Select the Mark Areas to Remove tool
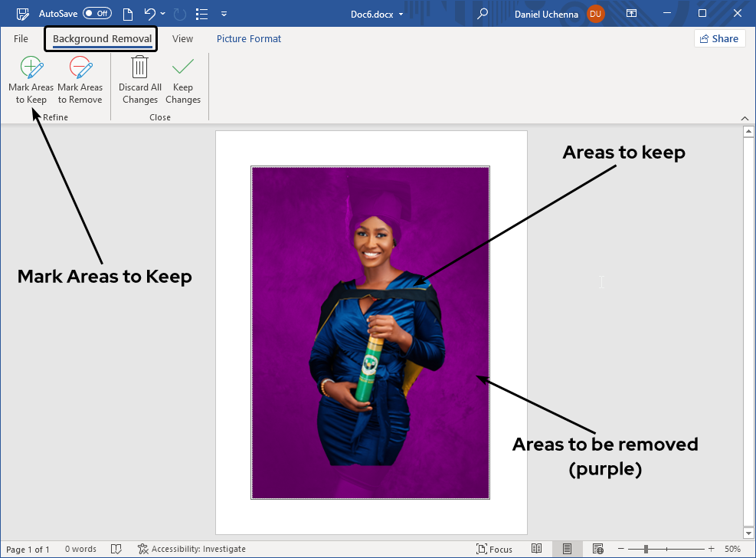Screen dimensions: 756x558 point(80,80)
